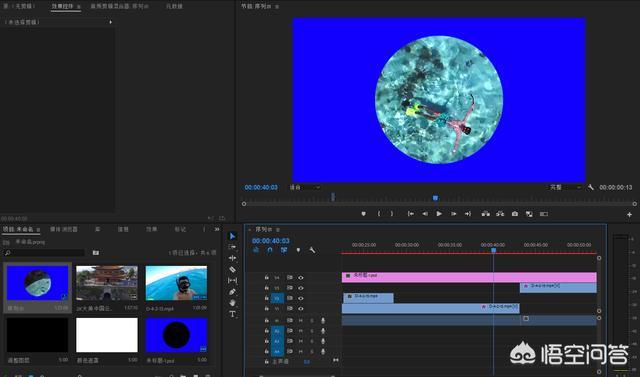The height and width of the screenshot is (377, 640).
Task: Step back one frame in program monitor
Action: 425,213
